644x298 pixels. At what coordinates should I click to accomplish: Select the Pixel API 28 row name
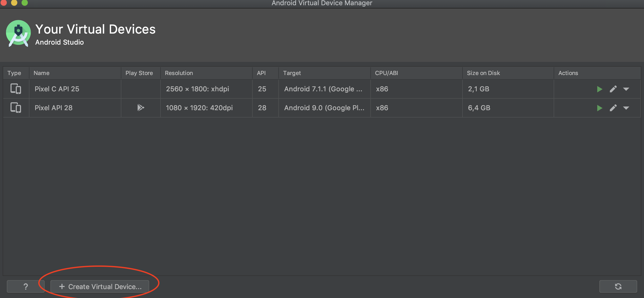(x=54, y=108)
